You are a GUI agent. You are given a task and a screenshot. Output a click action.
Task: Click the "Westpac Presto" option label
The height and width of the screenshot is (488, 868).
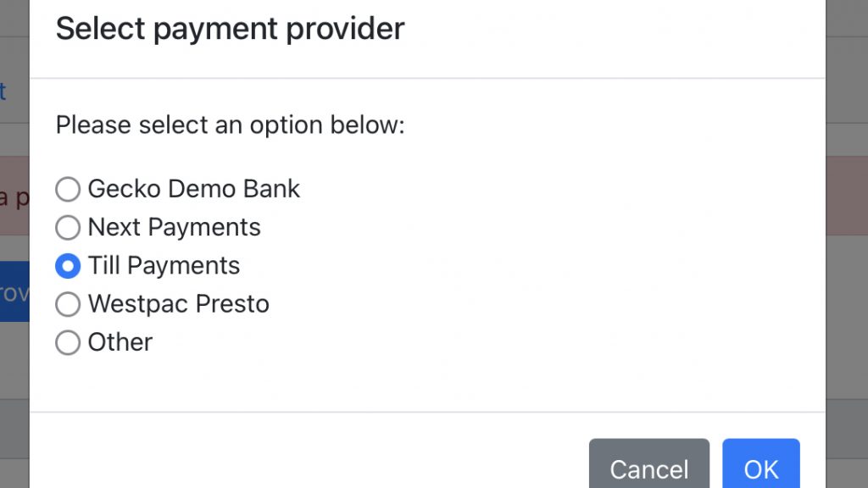tap(178, 304)
